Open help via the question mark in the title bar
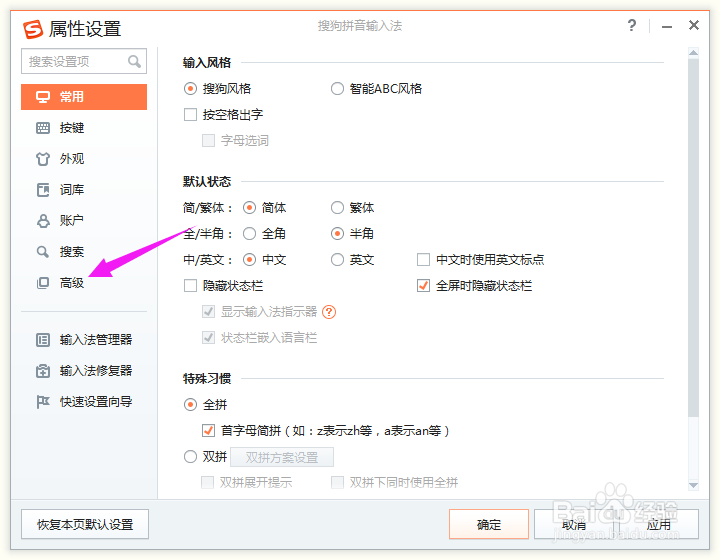The height and width of the screenshot is (560, 720). pyautogui.click(x=632, y=25)
